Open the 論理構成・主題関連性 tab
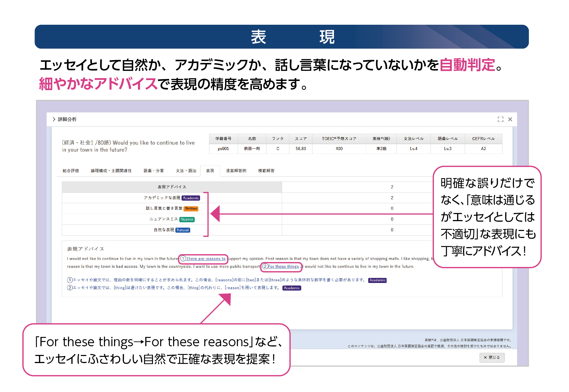569x392 pixels. pyautogui.click(x=111, y=171)
